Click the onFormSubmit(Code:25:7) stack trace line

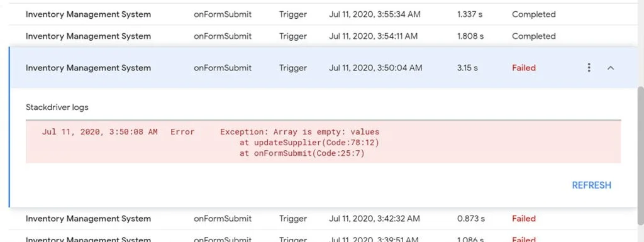tap(302, 153)
